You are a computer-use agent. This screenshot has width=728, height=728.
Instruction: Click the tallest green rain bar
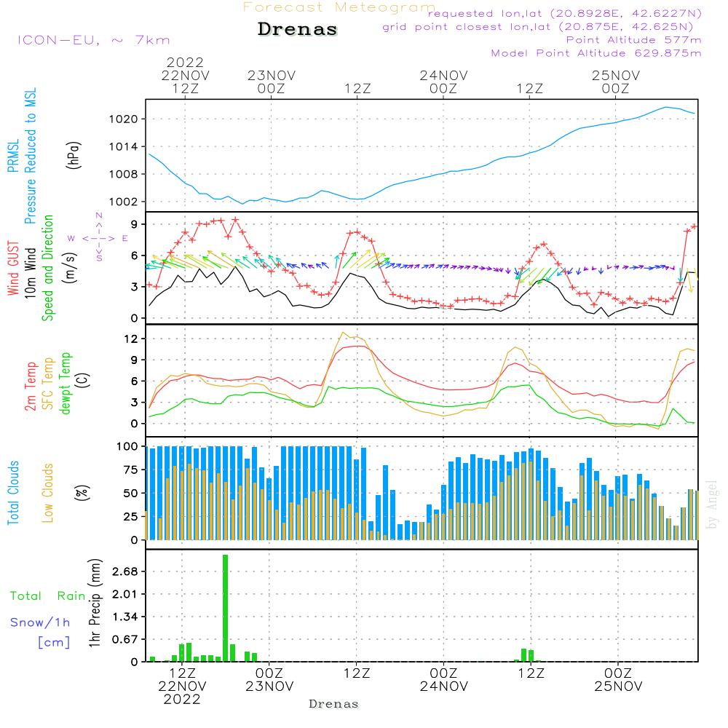pos(225,608)
